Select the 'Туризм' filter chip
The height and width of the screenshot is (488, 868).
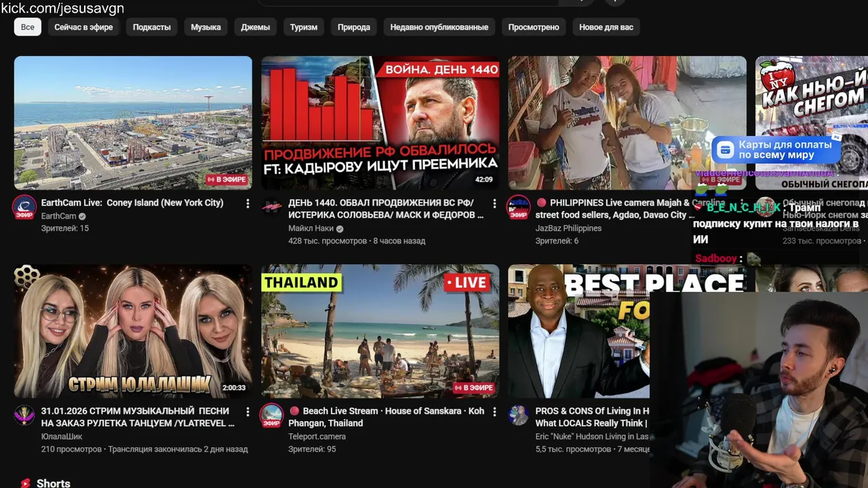[x=304, y=27]
